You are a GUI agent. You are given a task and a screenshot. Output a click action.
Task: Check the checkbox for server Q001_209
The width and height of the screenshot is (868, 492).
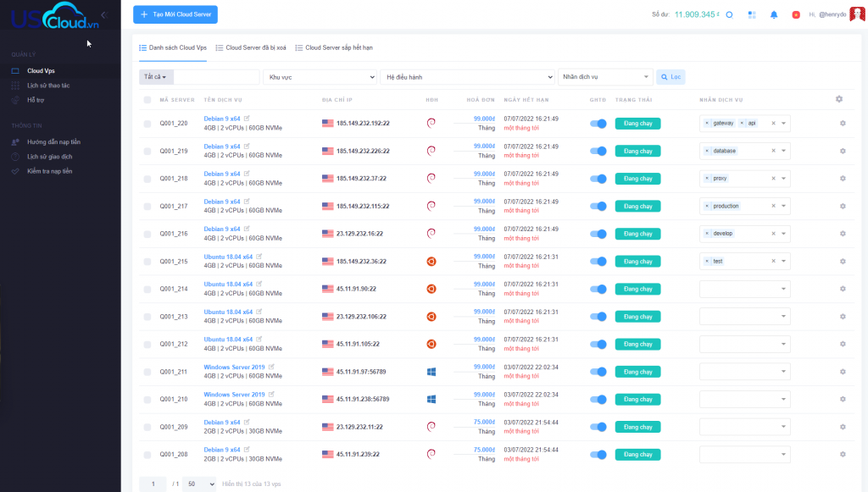click(x=147, y=428)
